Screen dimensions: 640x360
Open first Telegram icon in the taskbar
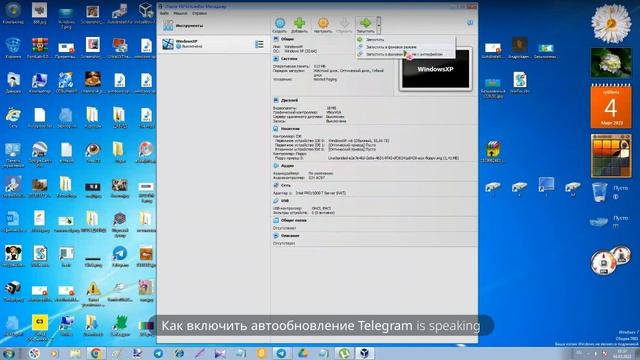point(158,353)
